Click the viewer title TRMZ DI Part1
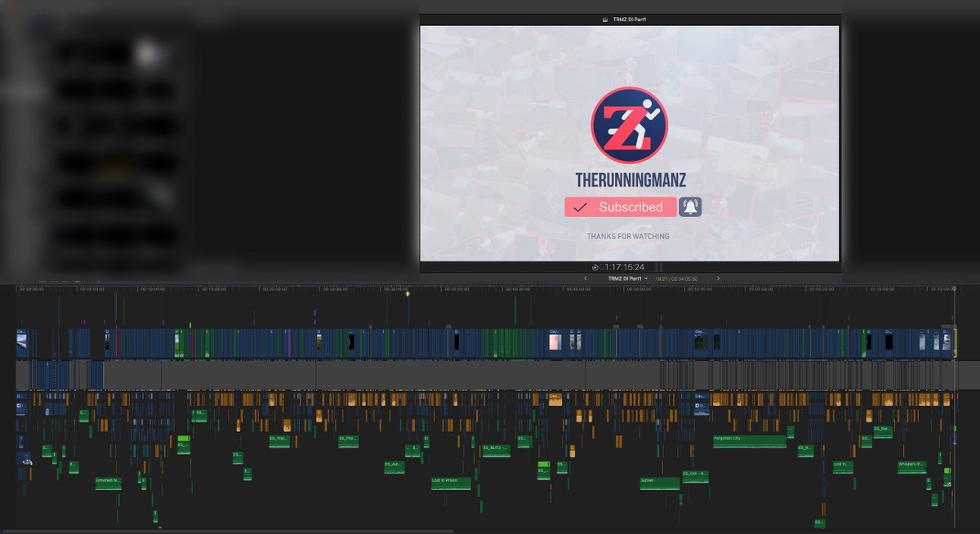This screenshot has height=534, width=980. click(x=630, y=19)
